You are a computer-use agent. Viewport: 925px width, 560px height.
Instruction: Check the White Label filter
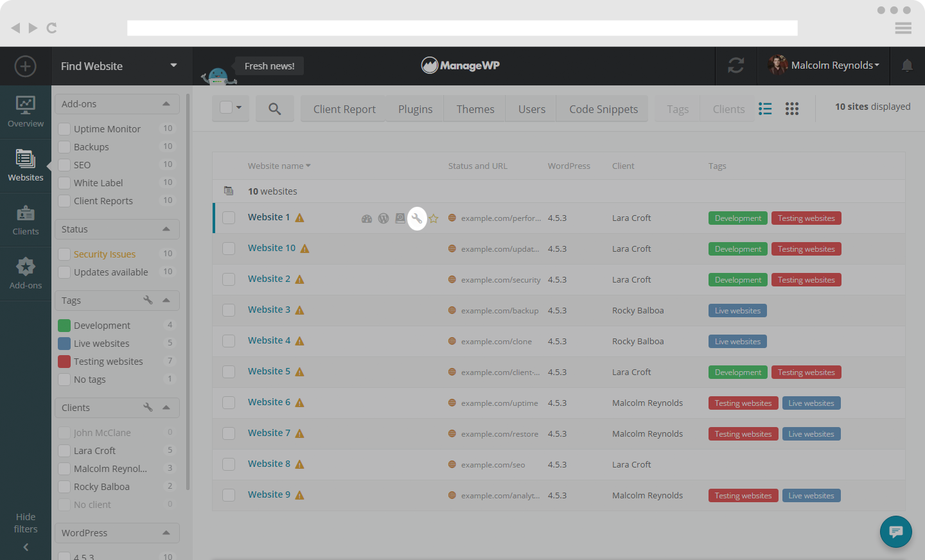tap(64, 183)
